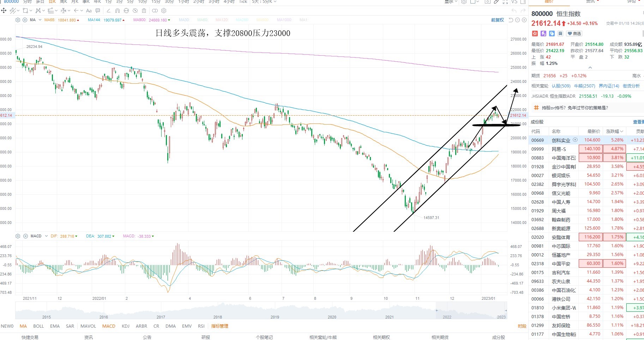Select the text annotation Aa tool
Viewport: 644px width, 340px height.
coord(89,11)
